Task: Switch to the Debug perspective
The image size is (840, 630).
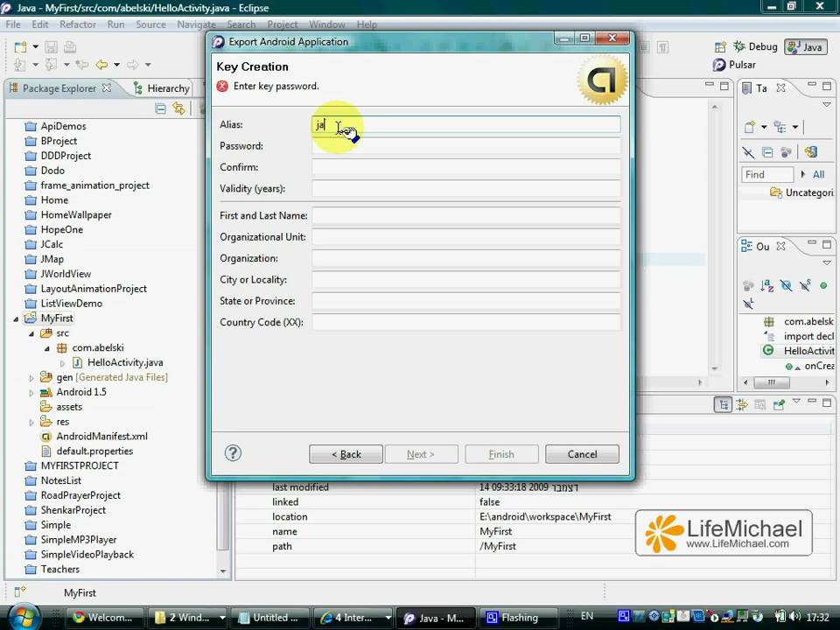Action: tap(755, 46)
